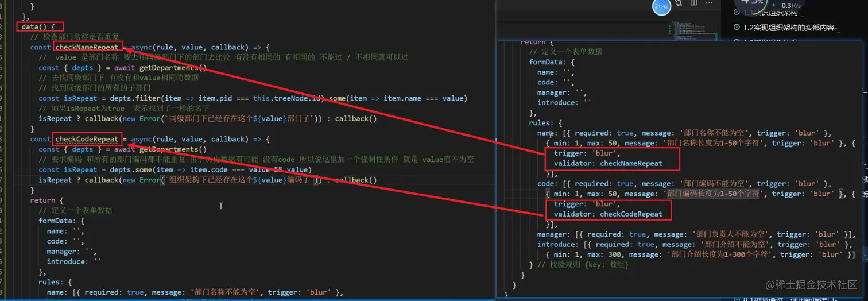Click validator: checkNameRepeat in the rules snippet
Image resolution: width=868 pixels, height=301 pixels.
pos(607,164)
